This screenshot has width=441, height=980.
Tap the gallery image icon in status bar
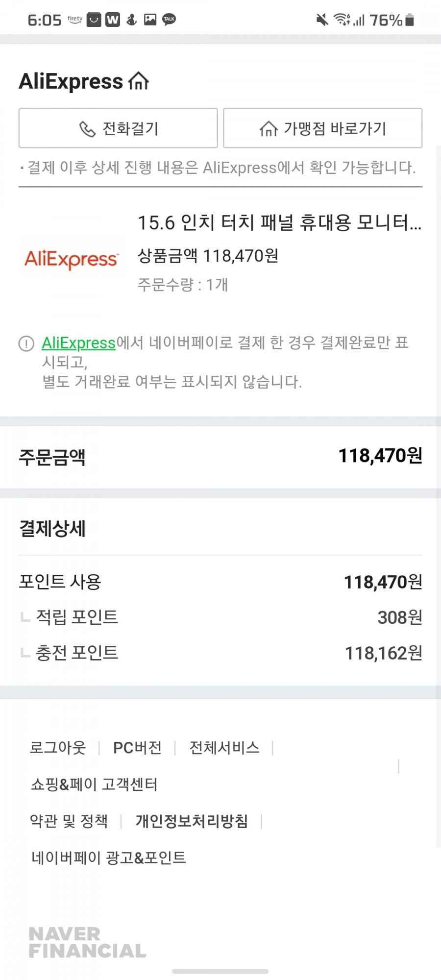click(x=150, y=20)
